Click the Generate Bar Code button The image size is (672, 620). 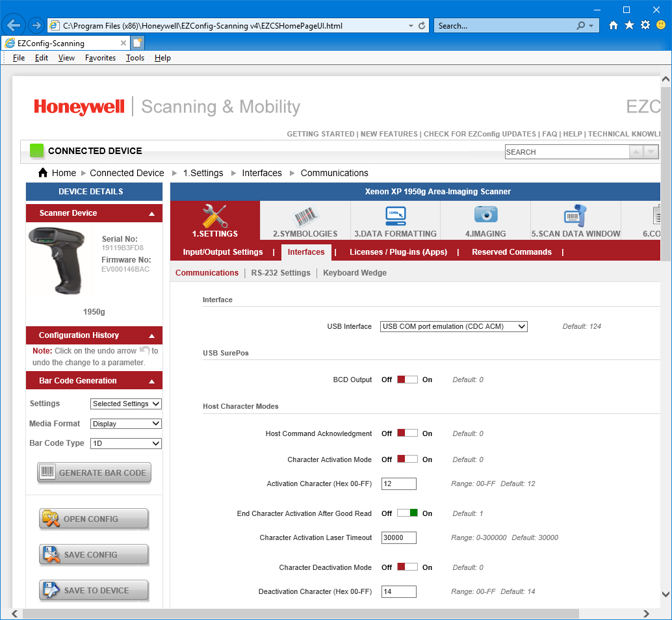point(94,472)
